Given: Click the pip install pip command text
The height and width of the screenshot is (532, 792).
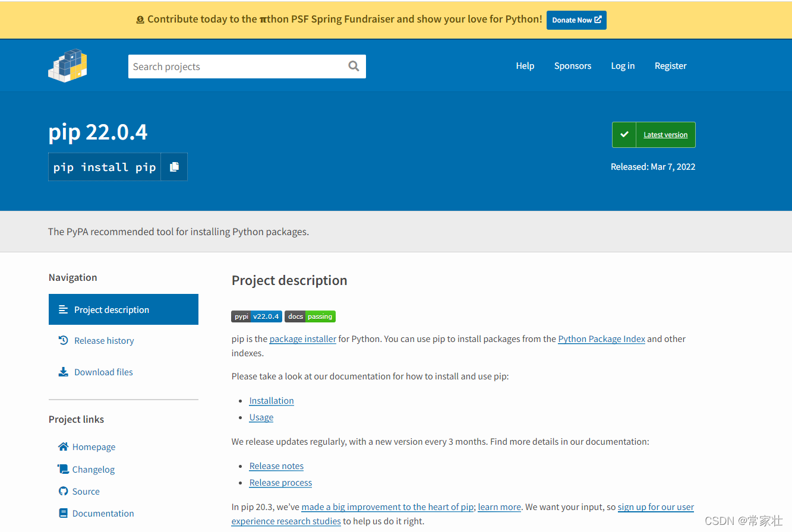Looking at the screenshot, I should [x=105, y=167].
